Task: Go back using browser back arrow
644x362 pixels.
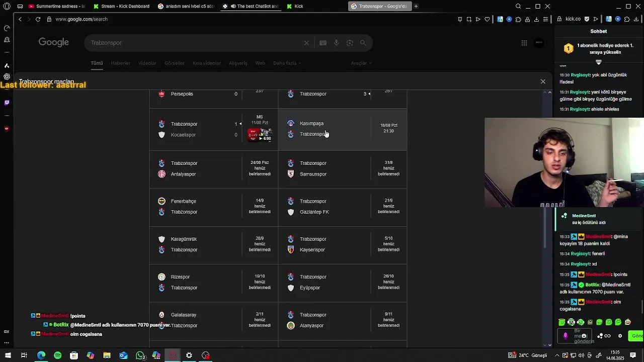Action: [x=20, y=19]
